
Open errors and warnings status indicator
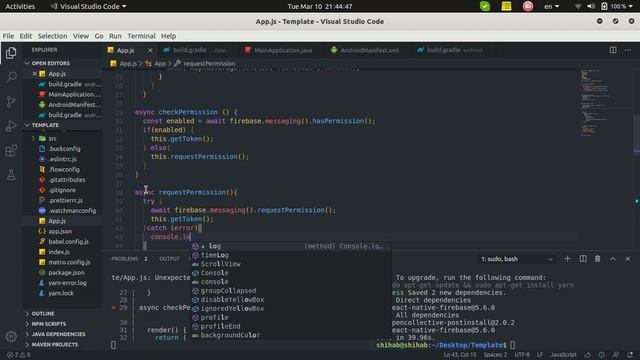pyautogui.click(x=19, y=355)
